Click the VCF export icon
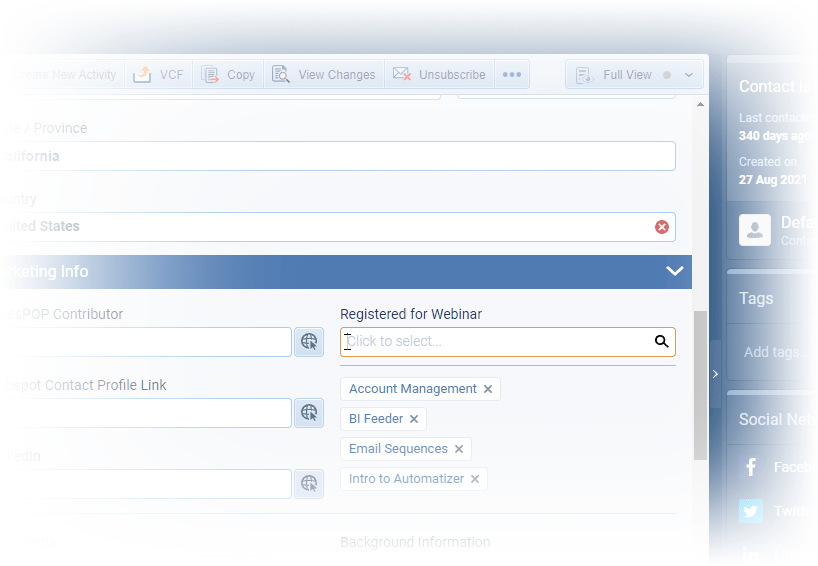 [x=142, y=75]
